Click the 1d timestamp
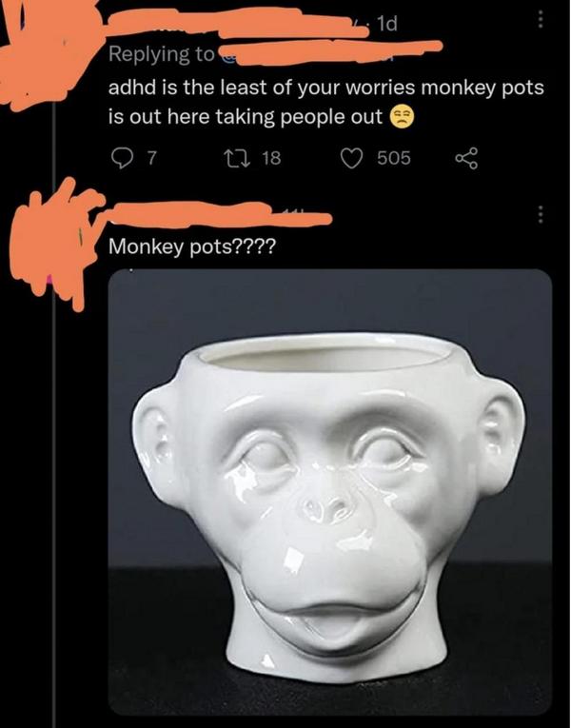 [x=387, y=23]
